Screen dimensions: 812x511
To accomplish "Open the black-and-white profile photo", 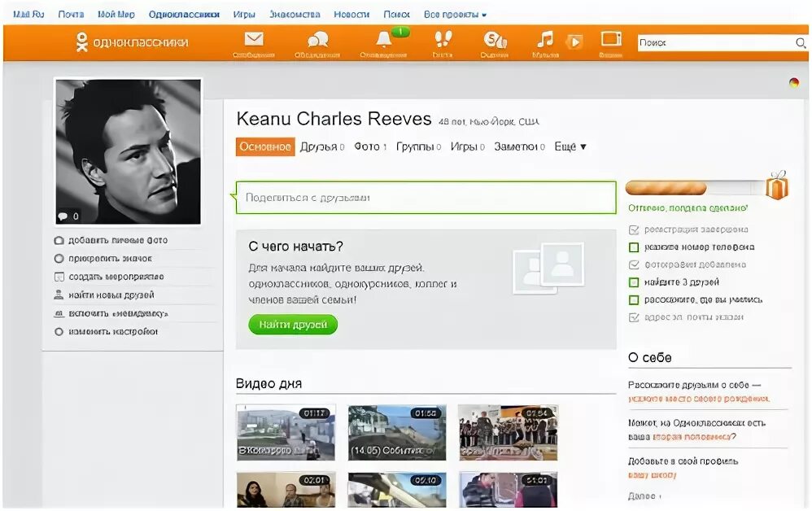I will click(128, 151).
